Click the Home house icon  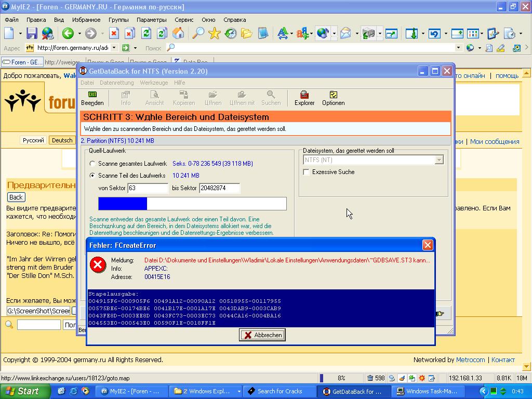[178, 33]
